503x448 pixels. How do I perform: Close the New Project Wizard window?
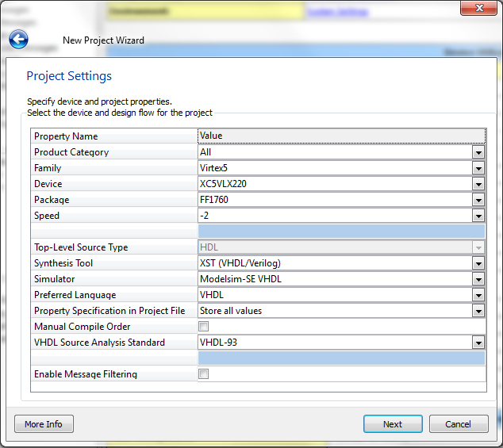[x=478, y=8]
